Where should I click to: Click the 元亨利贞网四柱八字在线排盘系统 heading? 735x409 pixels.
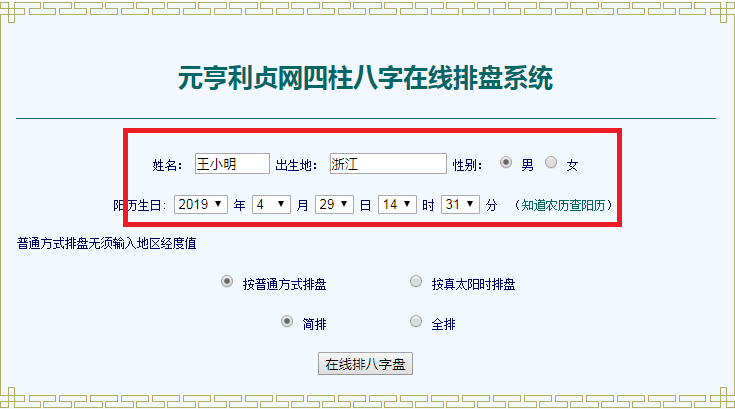[x=366, y=78]
